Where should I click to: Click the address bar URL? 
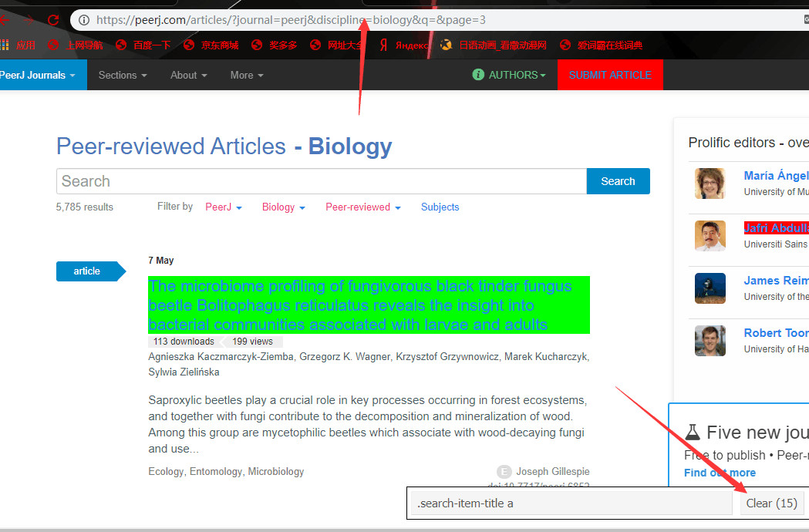click(x=291, y=20)
